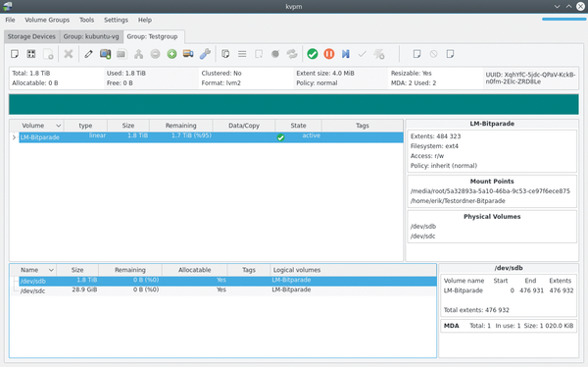Click the blue wrench toolbar icon
The height and width of the screenshot is (367, 588).
tap(205, 54)
